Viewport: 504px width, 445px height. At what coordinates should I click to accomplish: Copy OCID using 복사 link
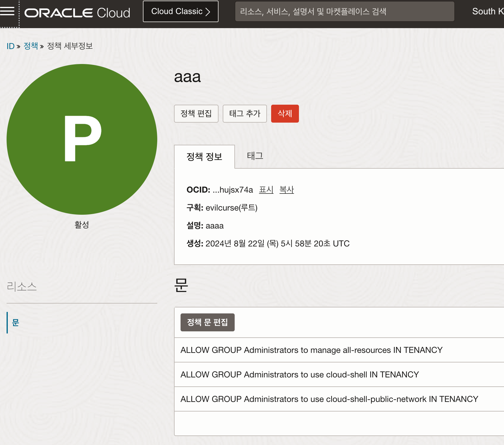[286, 190]
